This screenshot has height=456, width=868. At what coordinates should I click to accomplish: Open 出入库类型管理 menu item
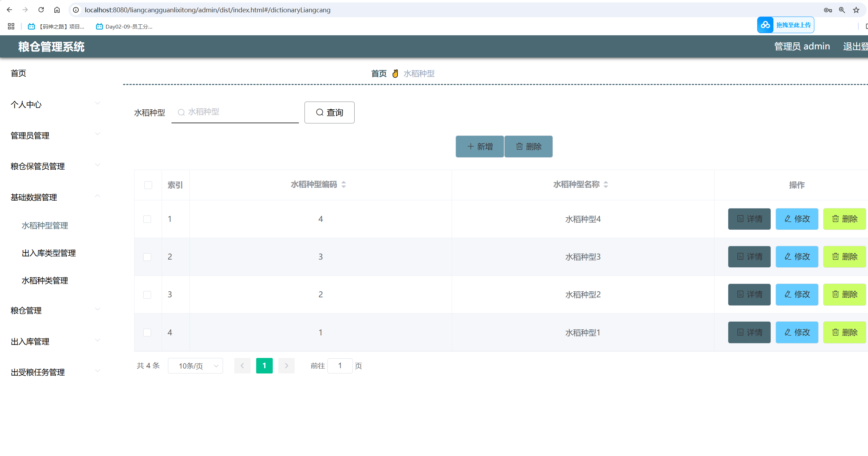[49, 253]
